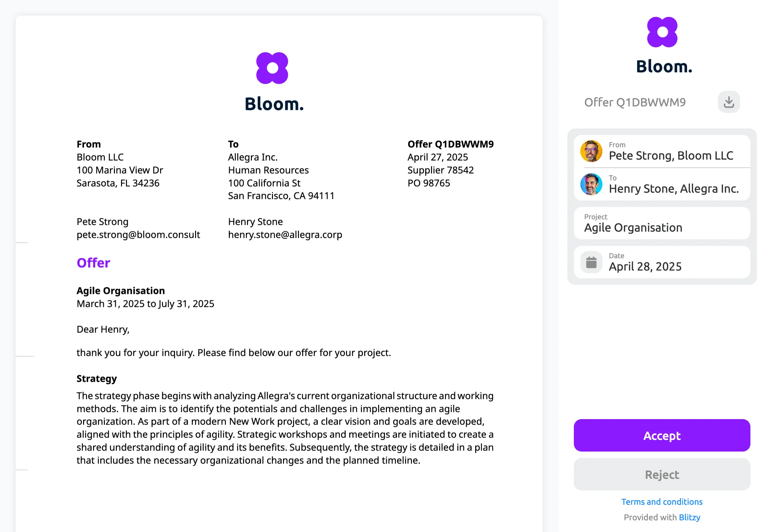This screenshot has width=766, height=532.
Task: Click the To Henry Stone, Allegra Inc. row
Action: click(x=661, y=184)
